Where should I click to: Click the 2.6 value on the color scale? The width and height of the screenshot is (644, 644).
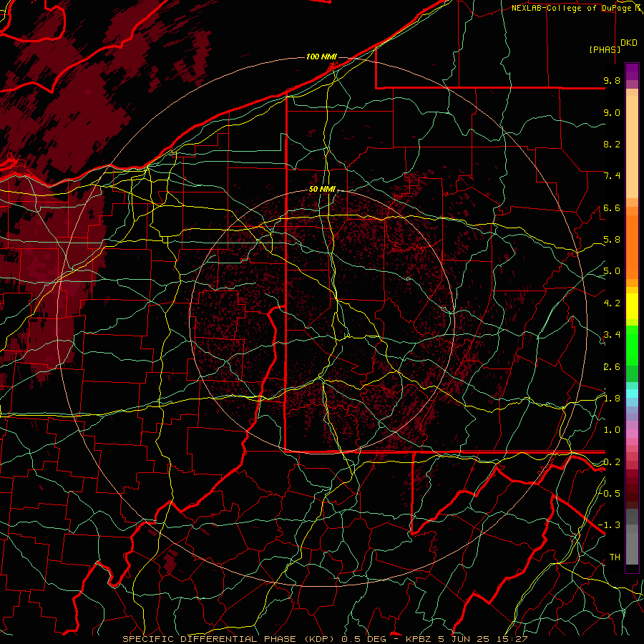point(612,367)
